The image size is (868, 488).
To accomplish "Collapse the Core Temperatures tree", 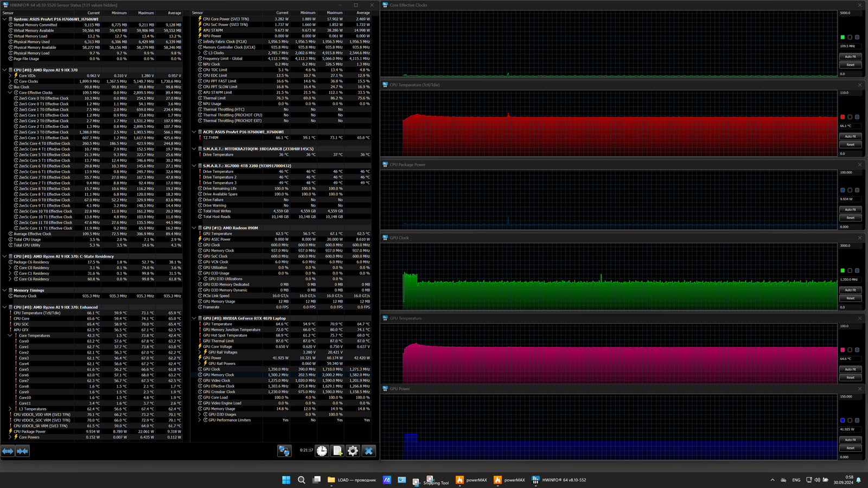I will (10, 336).
